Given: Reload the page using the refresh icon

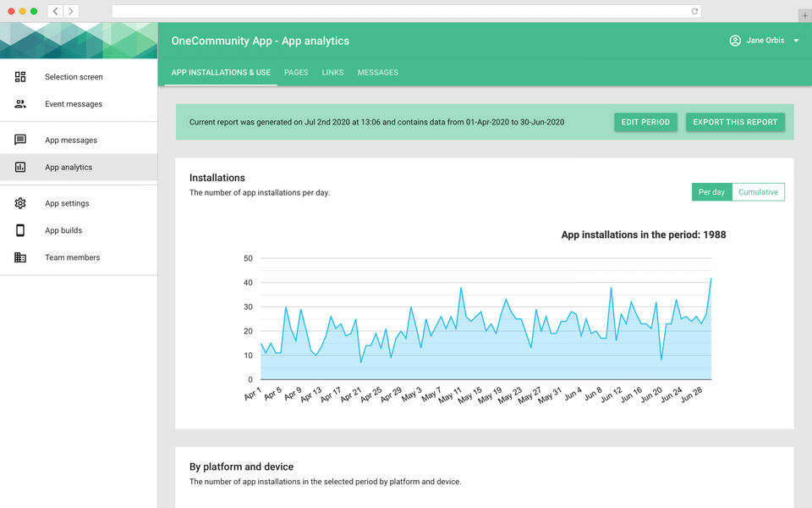Looking at the screenshot, I should point(694,11).
